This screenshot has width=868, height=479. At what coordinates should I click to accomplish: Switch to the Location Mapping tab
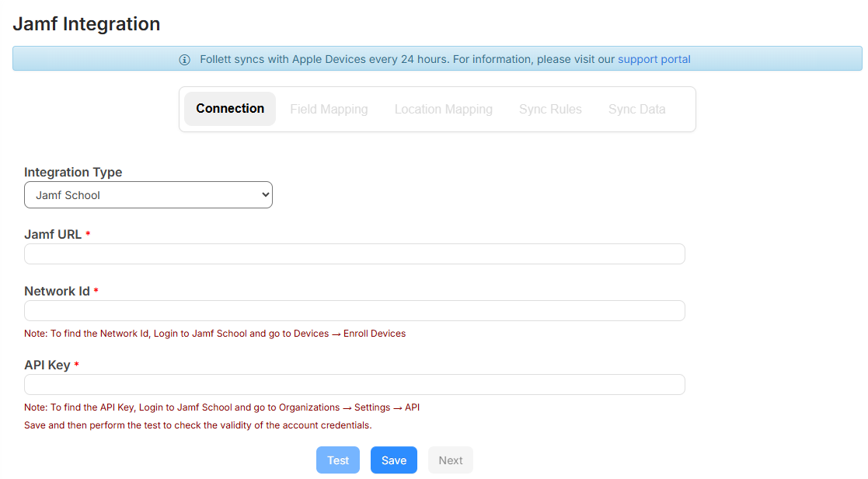443,109
